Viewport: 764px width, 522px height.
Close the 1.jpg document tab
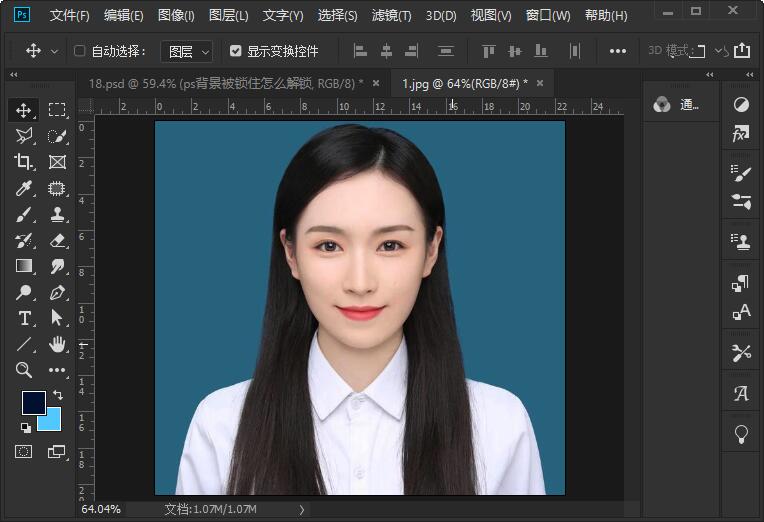(x=540, y=83)
